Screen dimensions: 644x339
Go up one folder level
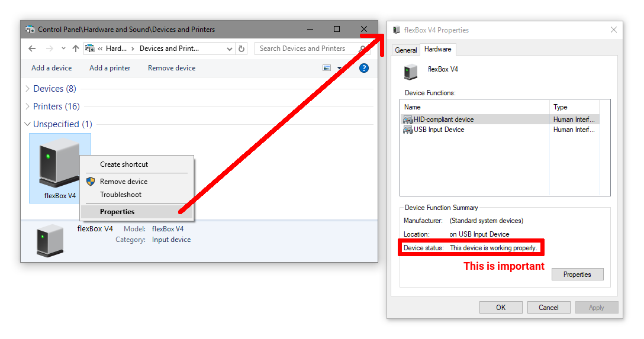click(x=76, y=49)
